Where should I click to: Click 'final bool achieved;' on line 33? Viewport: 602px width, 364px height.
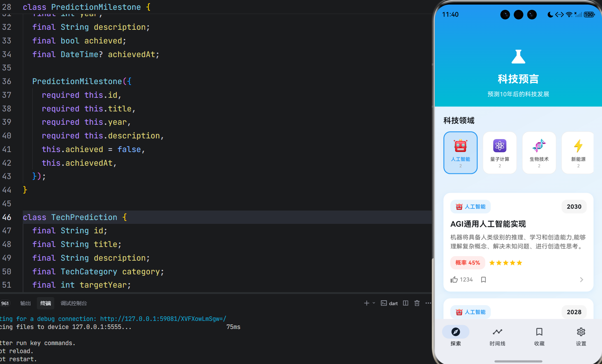79,41
